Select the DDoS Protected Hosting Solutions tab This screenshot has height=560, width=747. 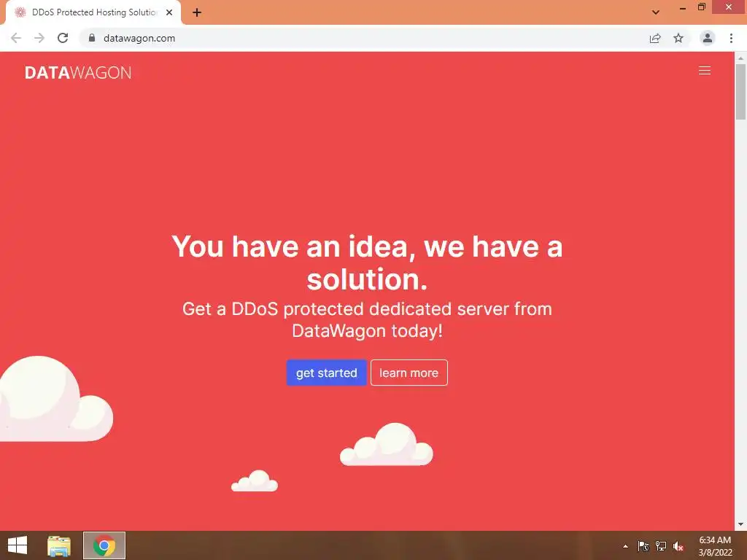(x=93, y=12)
